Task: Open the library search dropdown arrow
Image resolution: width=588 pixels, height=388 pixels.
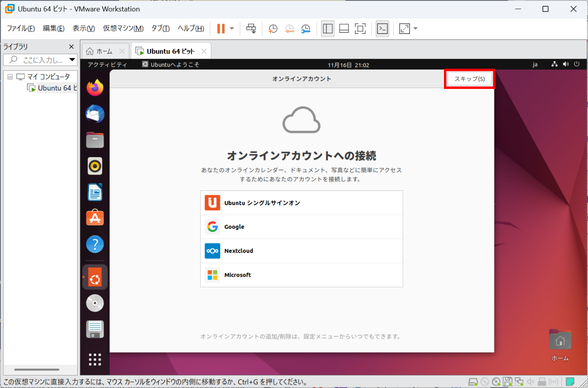Action: pos(72,60)
